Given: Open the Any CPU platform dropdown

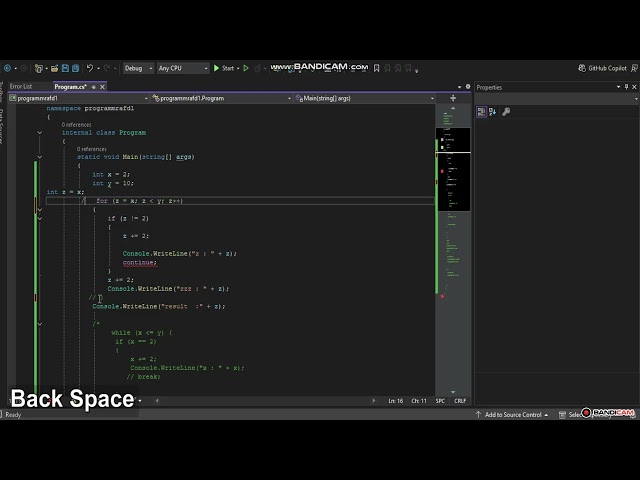Looking at the screenshot, I should click(x=183, y=68).
